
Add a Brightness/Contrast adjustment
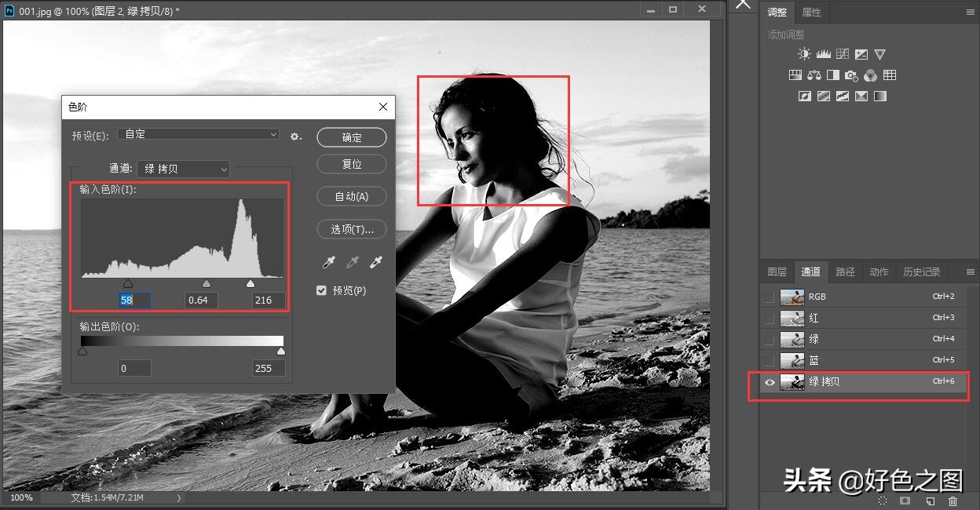tap(804, 54)
